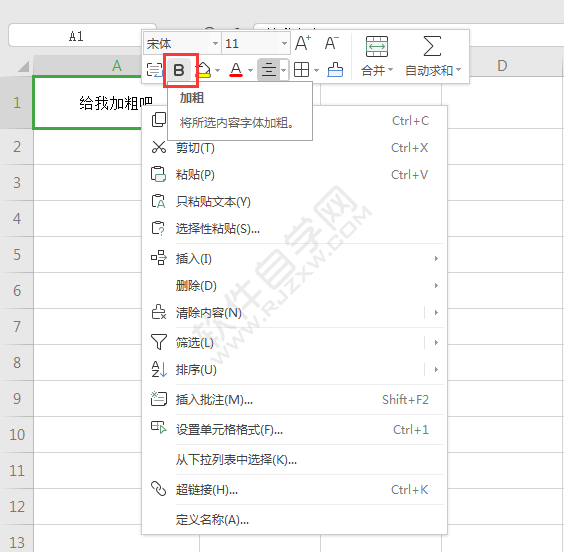
Task: Click the center alignment icon
Action: click(x=269, y=70)
